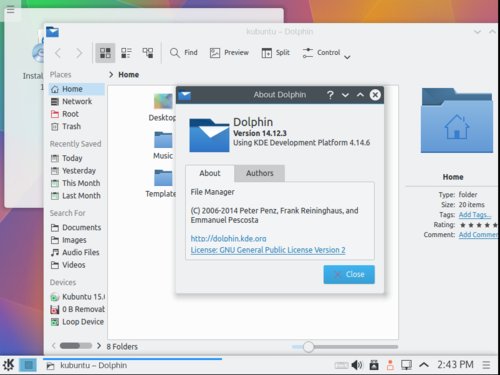The height and width of the screenshot is (375, 500).
Task: Switch to Icons view mode
Action: pos(105,53)
